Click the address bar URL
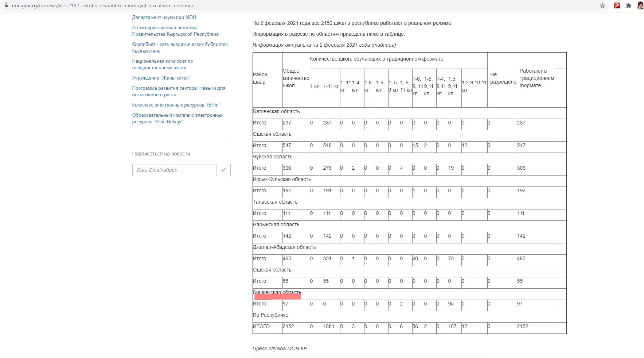644x358 pixels. (102, 6)
